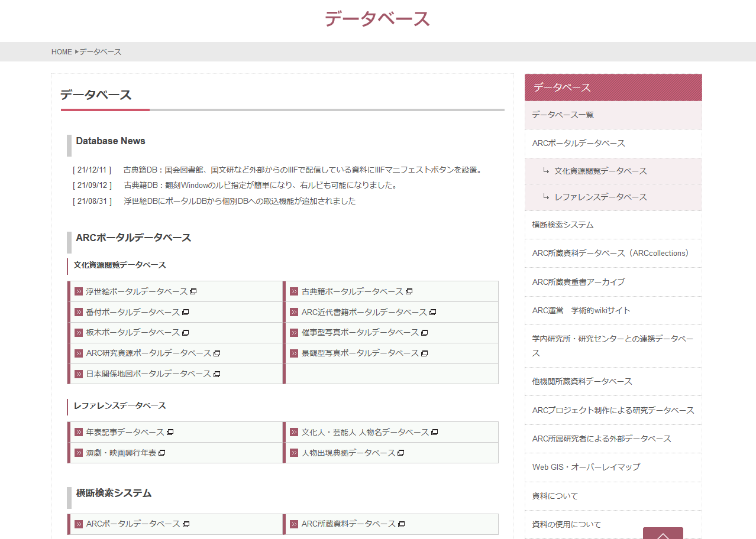Click the 文化資源閲覧データベース section subheading

coord(119,265)
